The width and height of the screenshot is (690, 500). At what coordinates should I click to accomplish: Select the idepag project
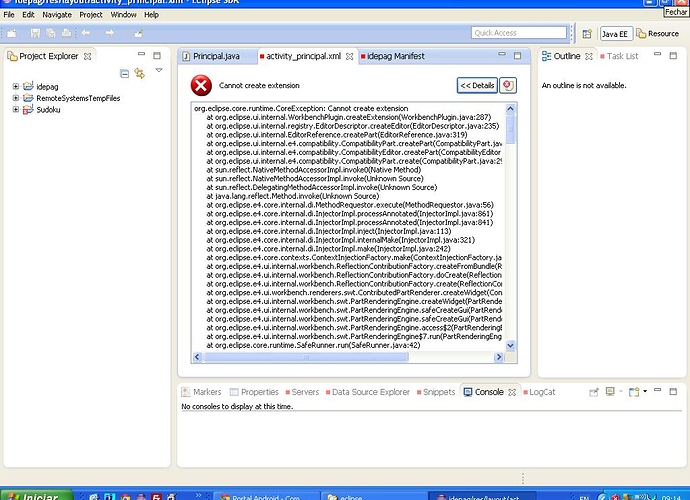coord(47,87)
